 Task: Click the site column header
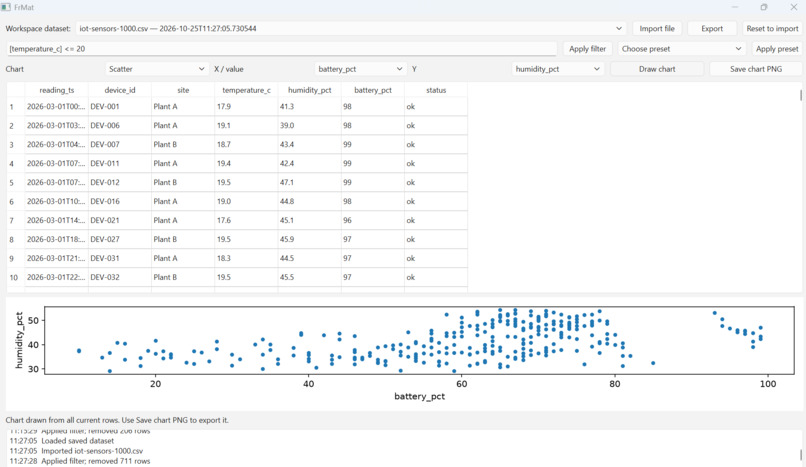click(183, 90)
